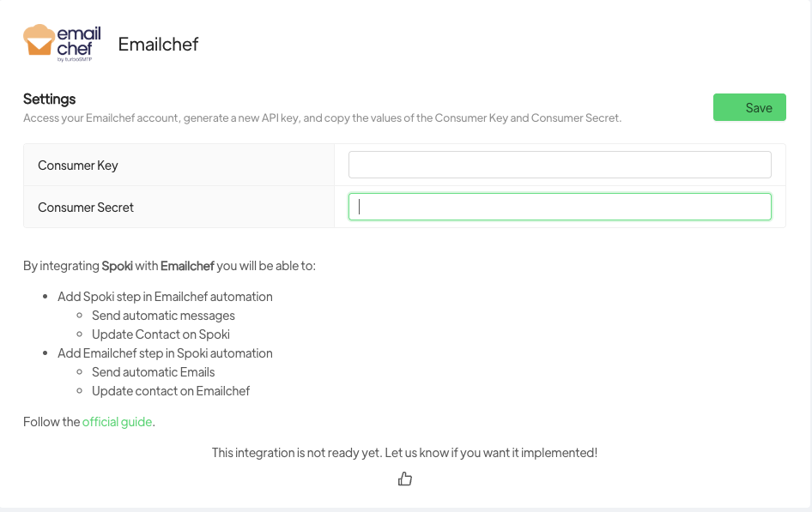Click the Settings section heading
812x512 pixels.
click(50, 99)
